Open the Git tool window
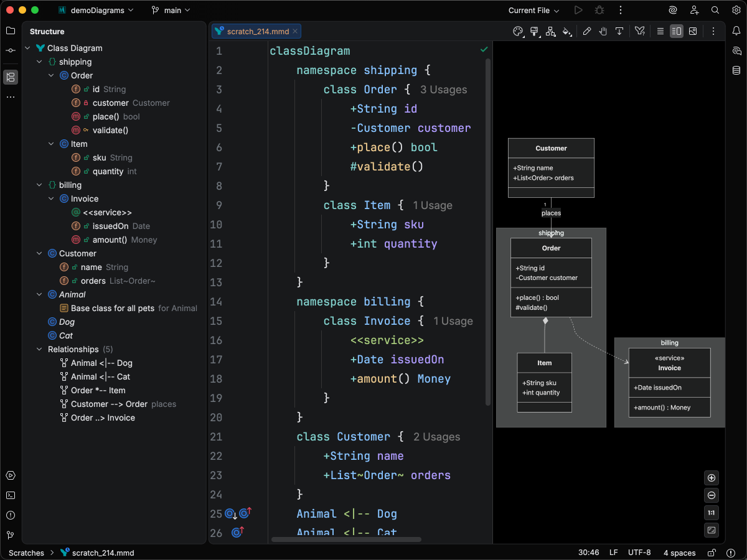Screen dimensions: 747x560 [x=11, y=535]
